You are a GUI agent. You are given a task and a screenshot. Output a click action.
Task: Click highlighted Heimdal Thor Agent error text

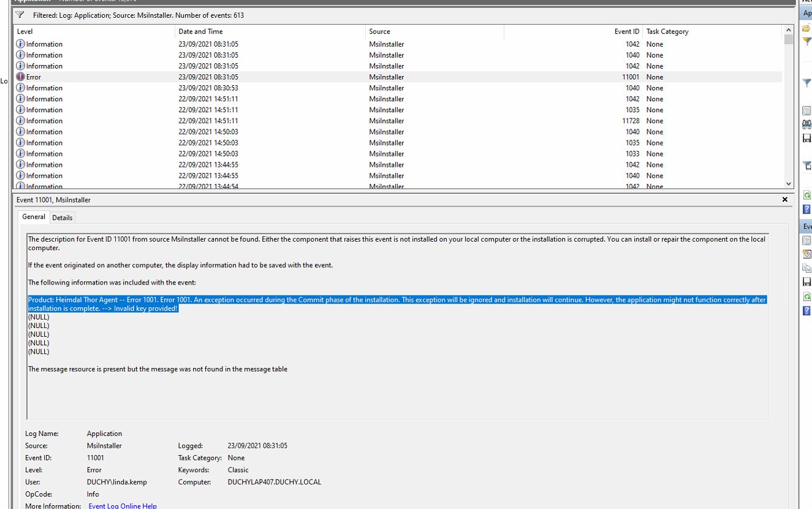397,304
